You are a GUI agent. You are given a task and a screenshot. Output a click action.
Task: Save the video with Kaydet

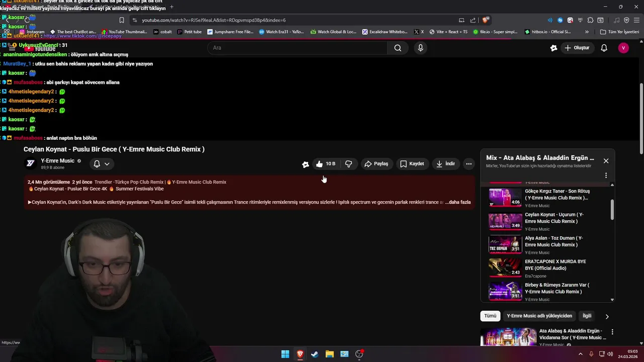click(412, 164)
